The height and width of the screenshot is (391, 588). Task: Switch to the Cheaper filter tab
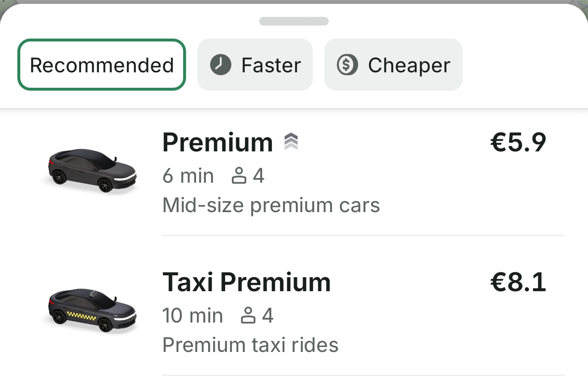tap(393, 65)
